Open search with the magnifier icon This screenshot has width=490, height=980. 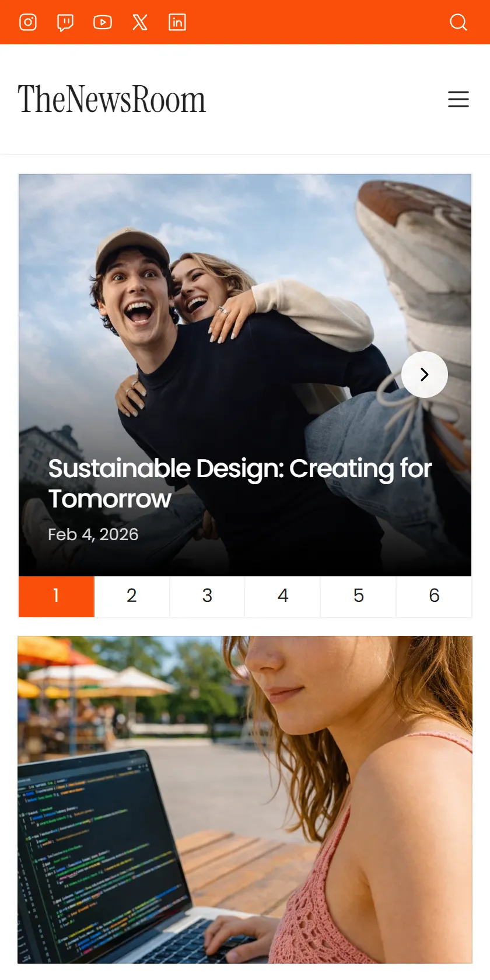459,22
